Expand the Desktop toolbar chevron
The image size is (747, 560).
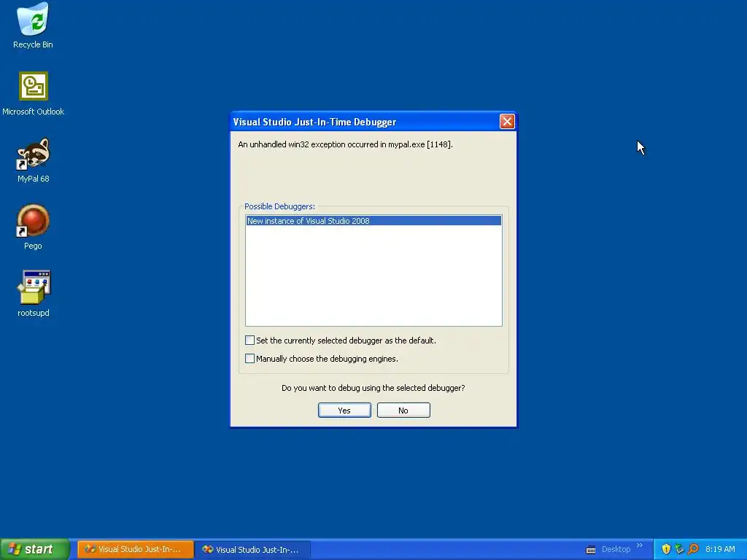[x=640, y=545]
